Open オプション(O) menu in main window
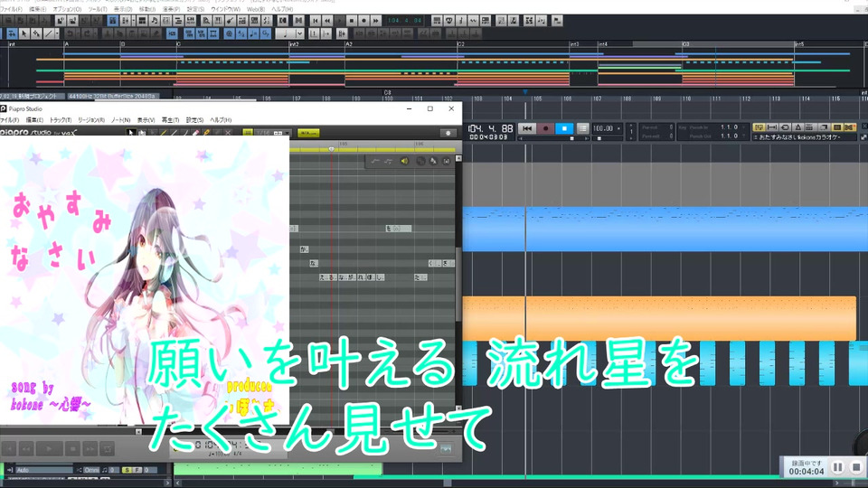The height and width of the screenshot is (488, 868). (x=67, y=9)
